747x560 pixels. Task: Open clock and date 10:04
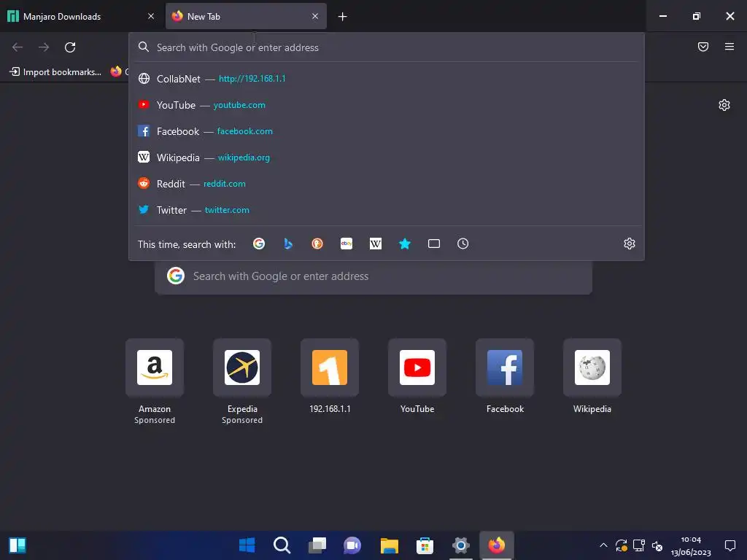pos(691,545)
